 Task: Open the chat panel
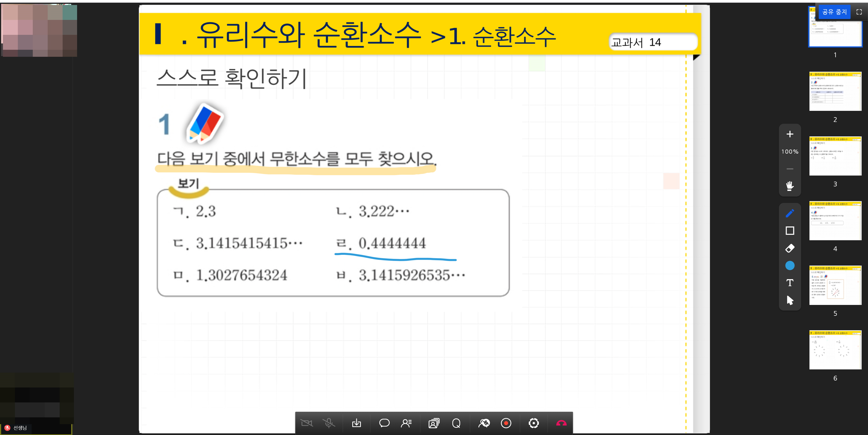click(384, 423)
